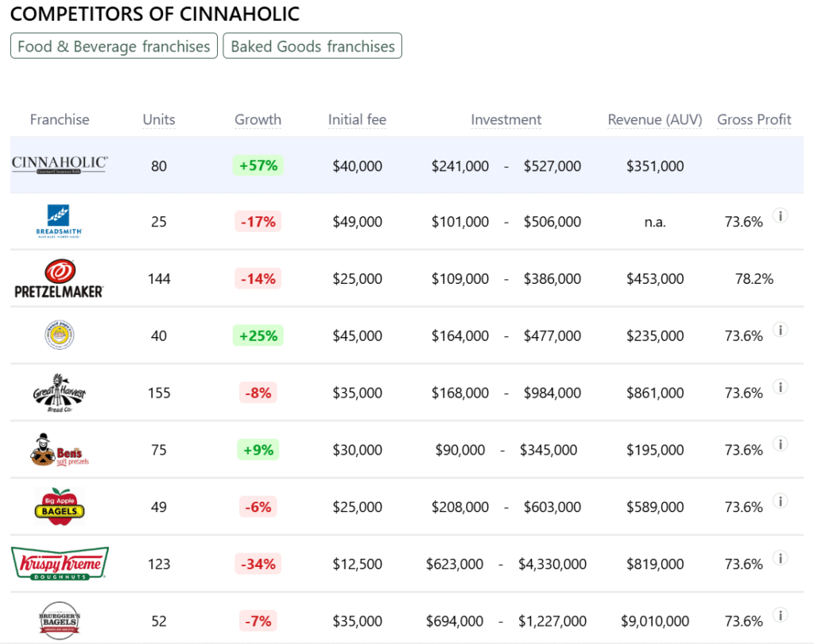Select the 155 units cell
This screenshot has width=814, height=644.
coord(159,393)
